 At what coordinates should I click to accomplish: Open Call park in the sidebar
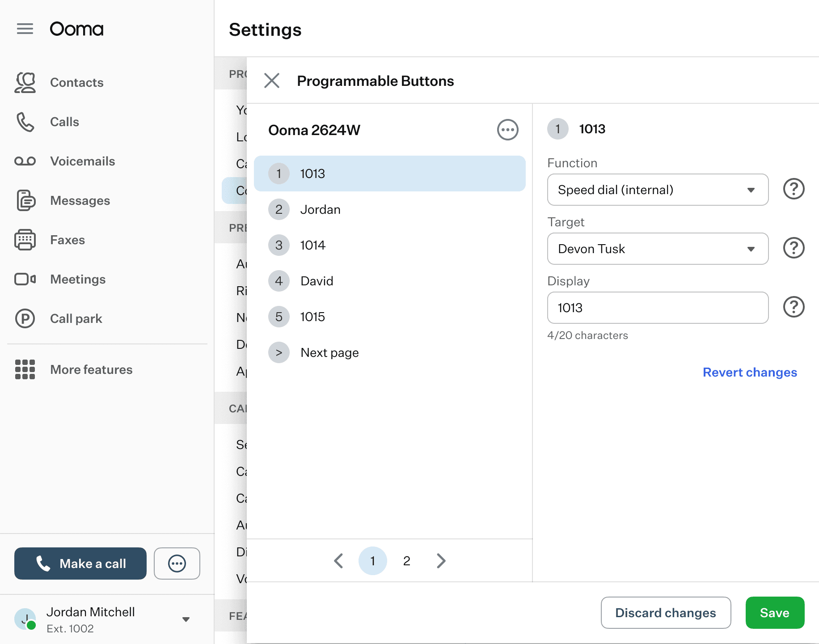point(76,319)
